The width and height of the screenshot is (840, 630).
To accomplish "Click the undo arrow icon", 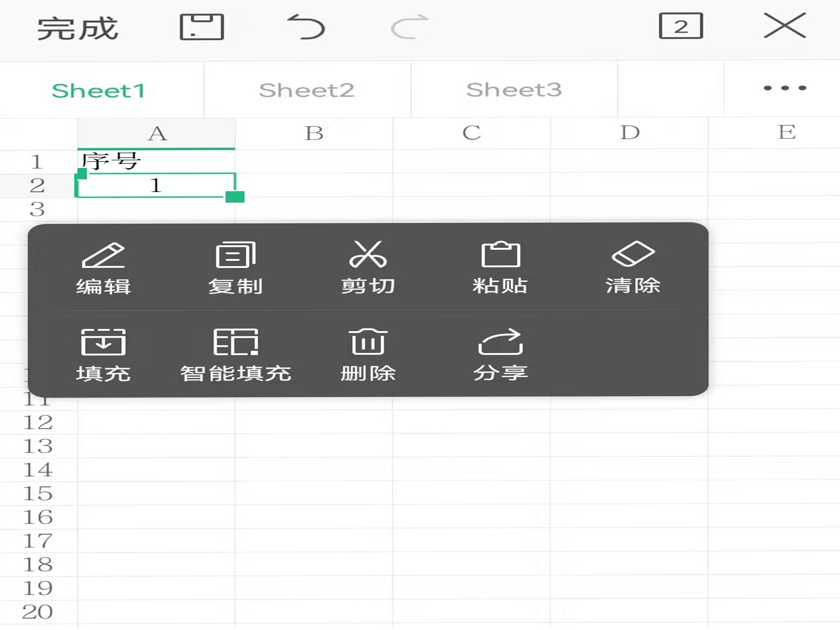I will coord(306,27).
